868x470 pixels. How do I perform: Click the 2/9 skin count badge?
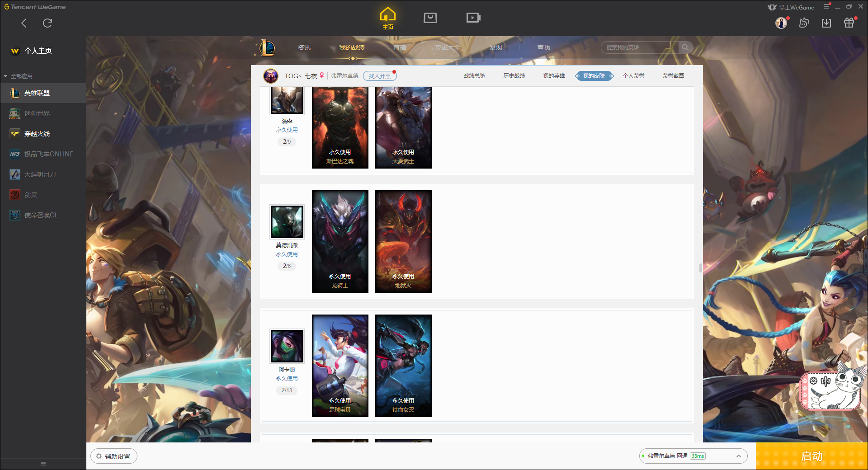click(x=287, y=141)
